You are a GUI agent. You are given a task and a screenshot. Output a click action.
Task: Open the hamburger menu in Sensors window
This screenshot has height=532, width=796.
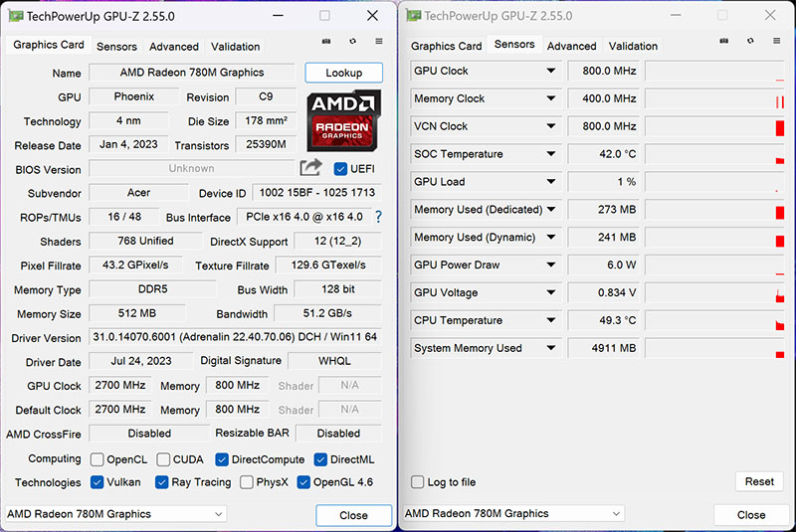[777, 41]
